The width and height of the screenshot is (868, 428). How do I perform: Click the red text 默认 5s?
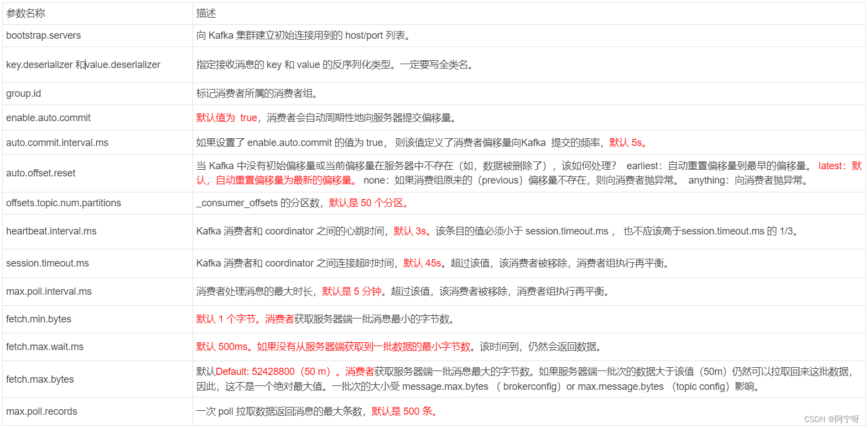coord(628,143)
